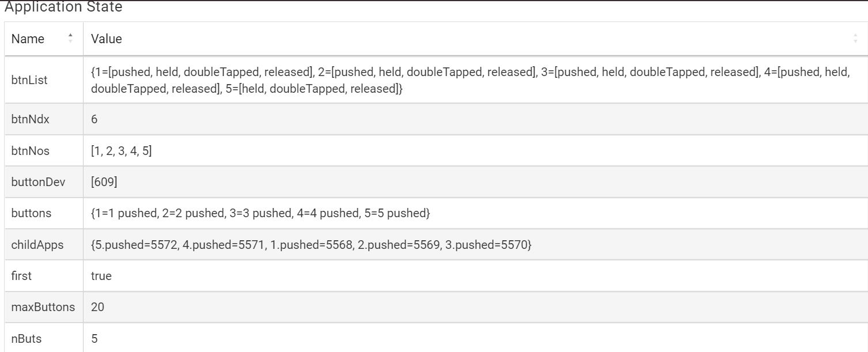Sort table by Name column arrows

tap(70, 39)
